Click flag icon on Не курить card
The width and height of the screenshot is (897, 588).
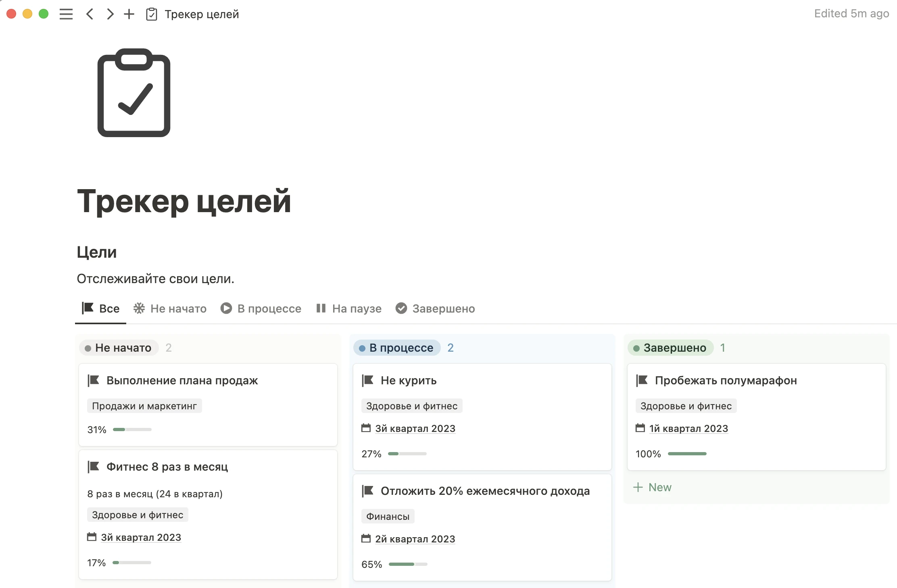point(368,380)
